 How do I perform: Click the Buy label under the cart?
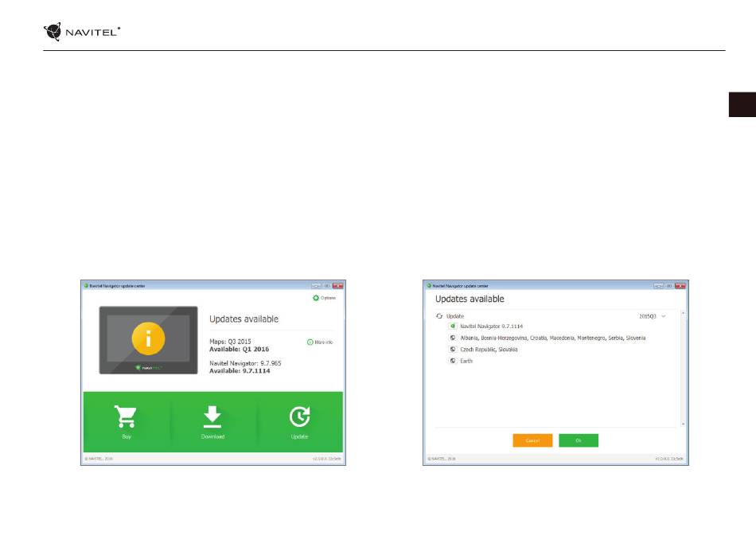coord(127,436)
